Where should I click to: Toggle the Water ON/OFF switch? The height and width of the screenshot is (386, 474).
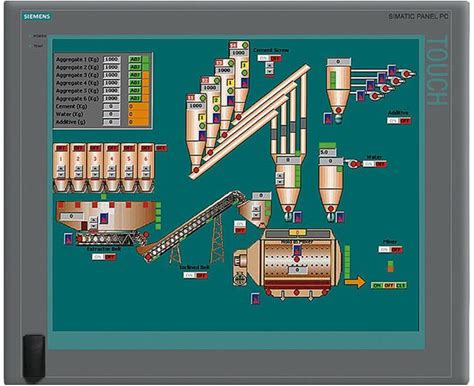point(374,164)
